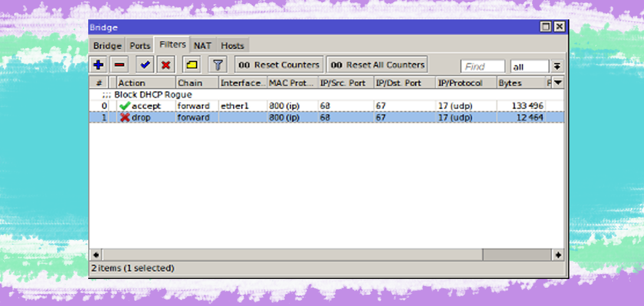Click the horizontal scrollbar right arrow
The width and height of the screenshot is (644, 306).
[x=558, y=255]
